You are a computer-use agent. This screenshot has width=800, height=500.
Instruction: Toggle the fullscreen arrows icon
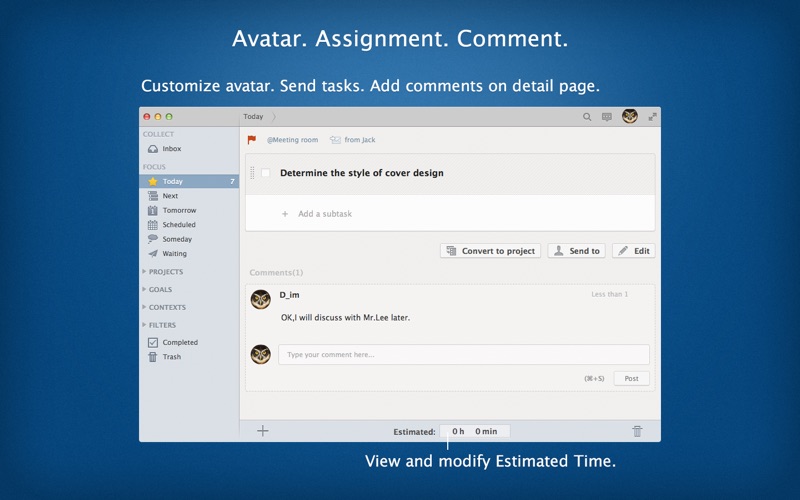pos(652,117)
